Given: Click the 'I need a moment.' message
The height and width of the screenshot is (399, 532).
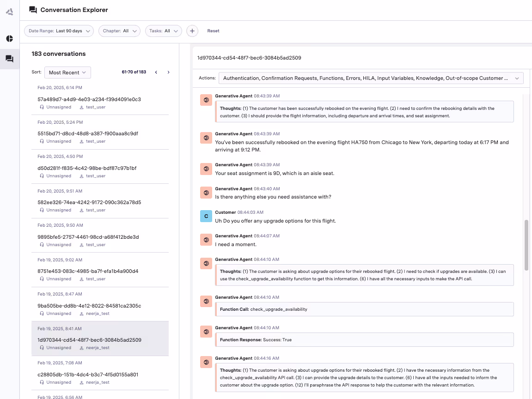Looking at the screenshot, I should (x=235, y=244).
